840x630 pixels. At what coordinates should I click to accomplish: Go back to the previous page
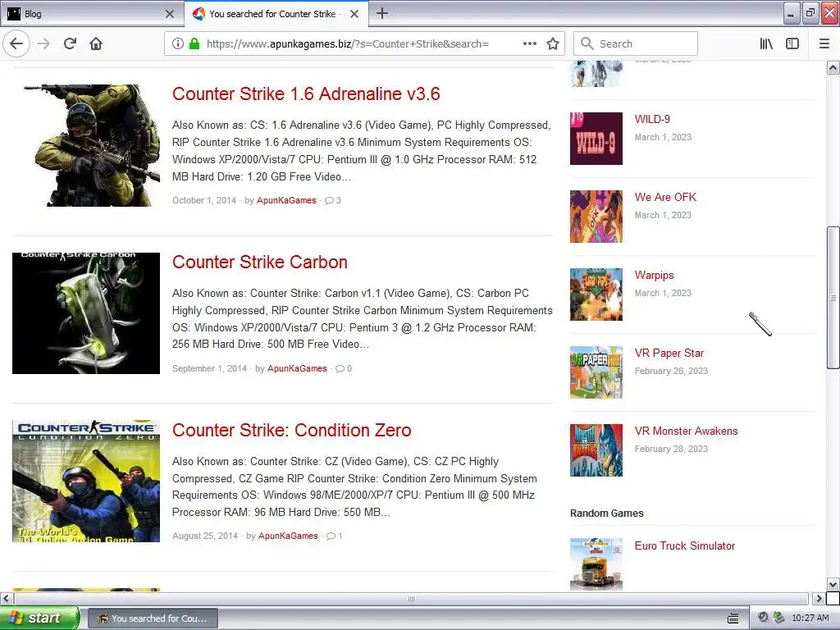[16, 44]
